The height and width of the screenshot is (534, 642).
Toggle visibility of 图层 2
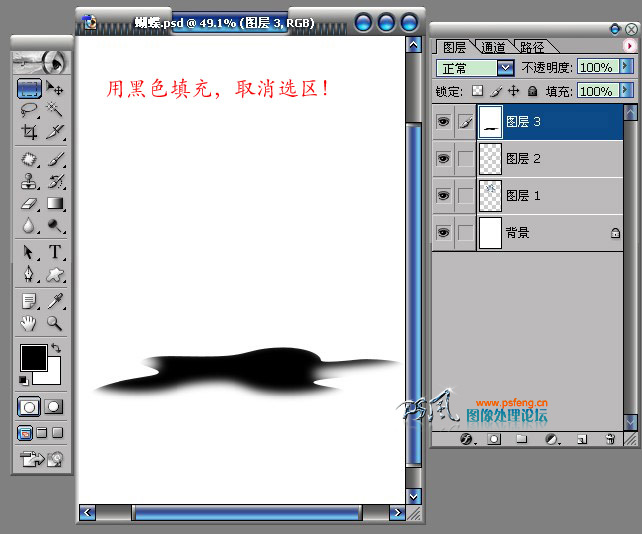point(443,158)
